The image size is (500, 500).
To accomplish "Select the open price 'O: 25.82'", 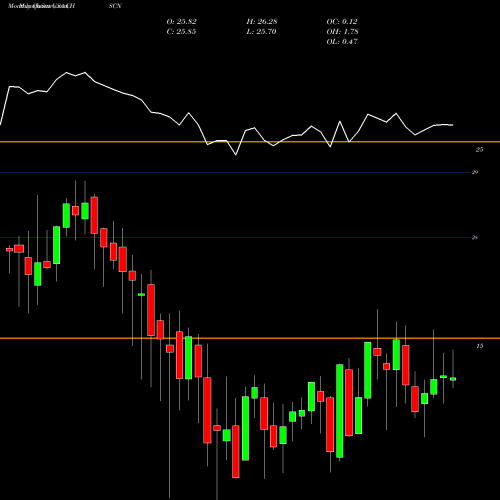I will point(182,22).
